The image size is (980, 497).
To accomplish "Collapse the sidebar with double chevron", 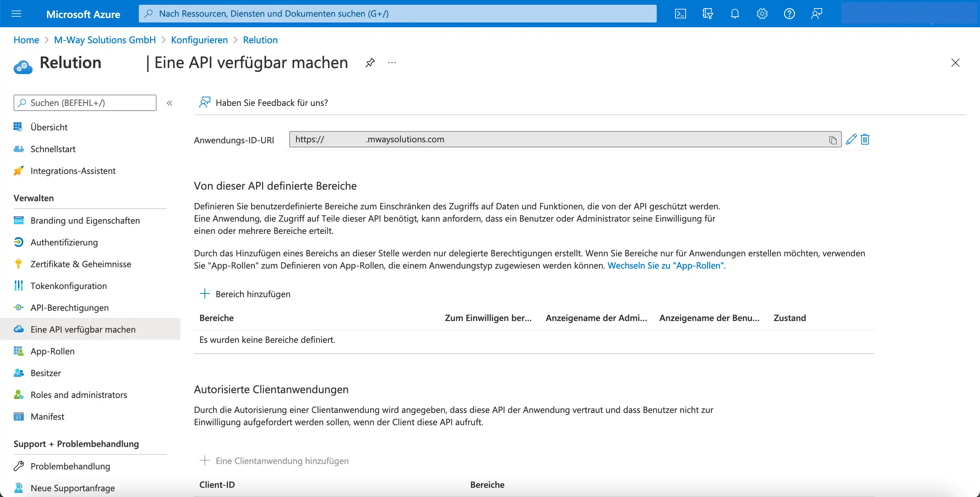I will tap(170, 103).
